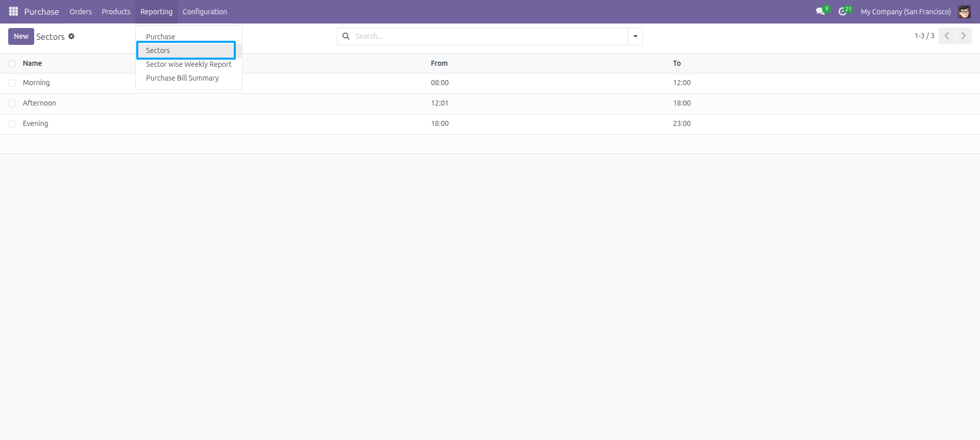Focus the Search input field
Screen dimensions: 980x440
point(489,36)
